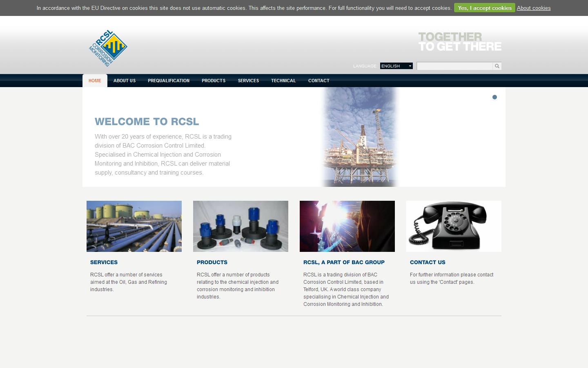Viewport: 588px width, 368px height.
Task: Click the Welcome to RCSL heading
Action: click(147, 121)
